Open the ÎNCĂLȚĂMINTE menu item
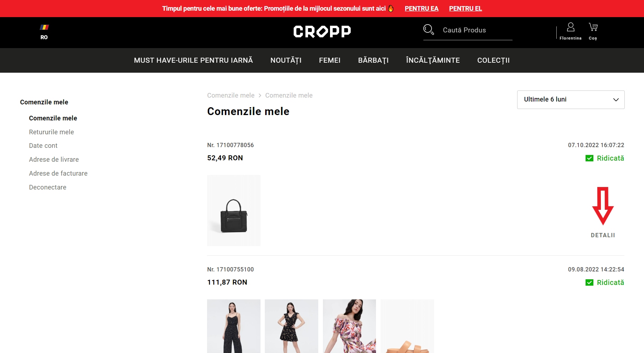644x353 pixels. (433, 61)
